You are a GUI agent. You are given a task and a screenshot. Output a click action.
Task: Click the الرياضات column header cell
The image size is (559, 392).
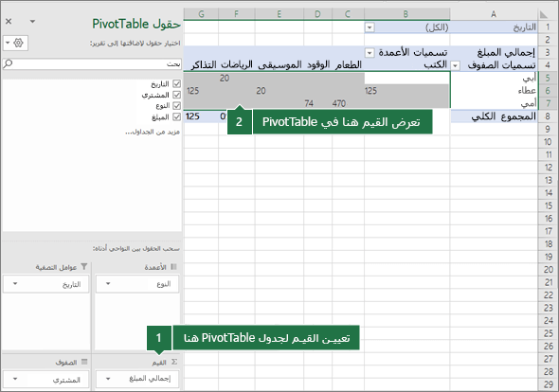coord(237,65)
